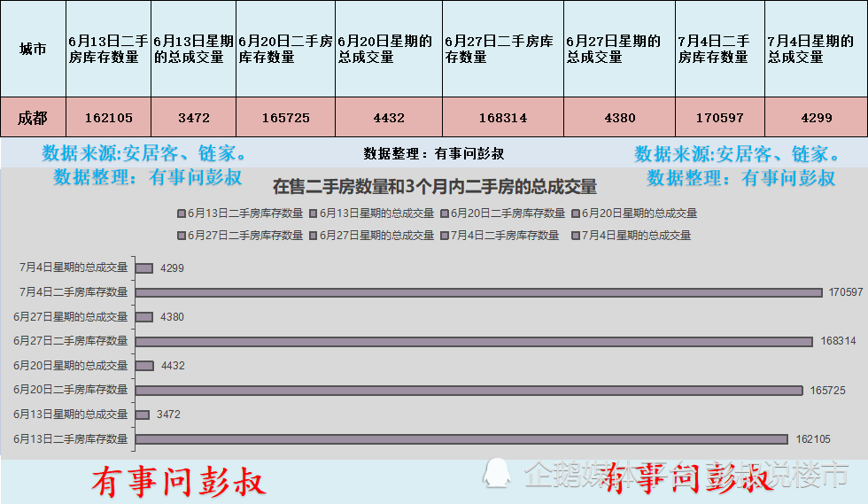Select header cell 7月4日二手房库存数量
868x504 pixels.
point(720,49)
